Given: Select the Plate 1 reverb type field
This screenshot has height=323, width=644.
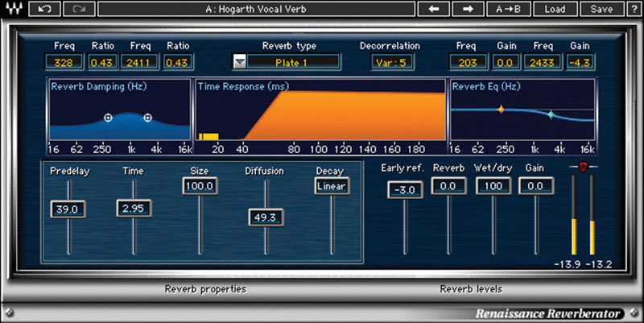Looking at the screenshot, I should click(293, 63).
